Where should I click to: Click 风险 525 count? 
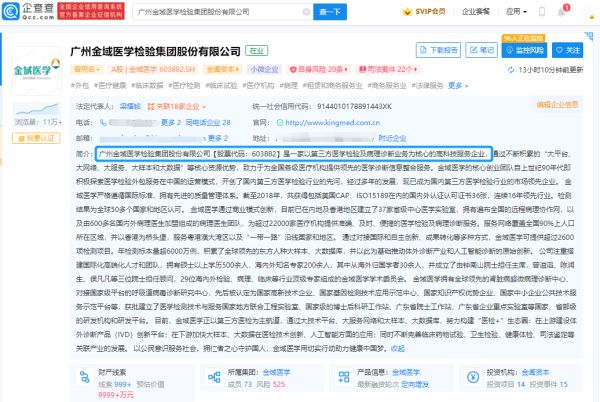(271, 384)
